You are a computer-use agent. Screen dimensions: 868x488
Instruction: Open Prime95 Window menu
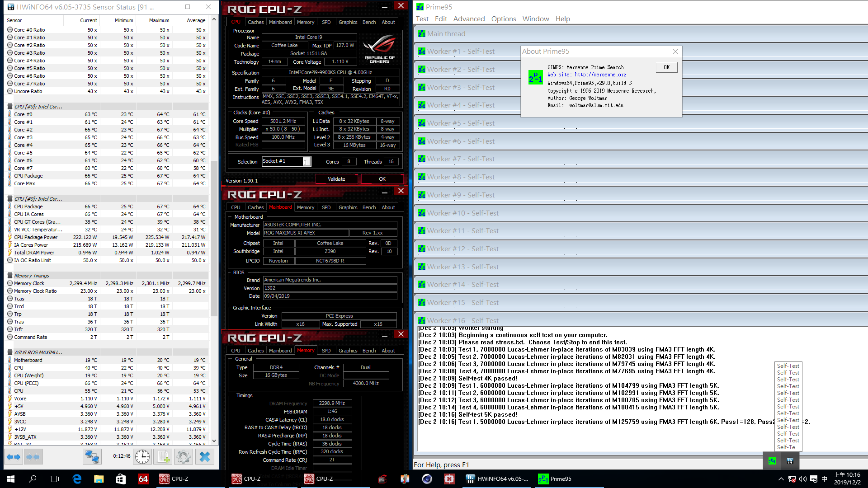click(536, 19)
